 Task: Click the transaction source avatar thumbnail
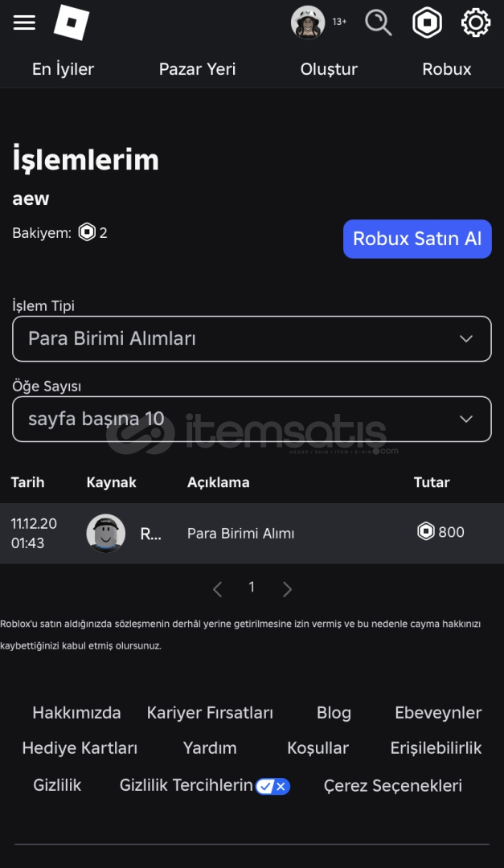click(106, 534)
